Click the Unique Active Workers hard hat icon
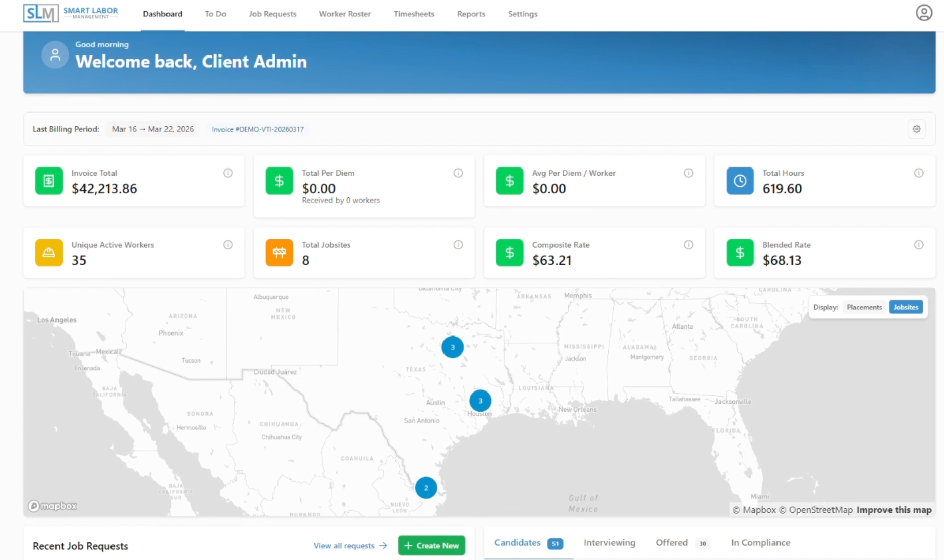Viewport: 944px width, 560px height. [x=49, y=252]
